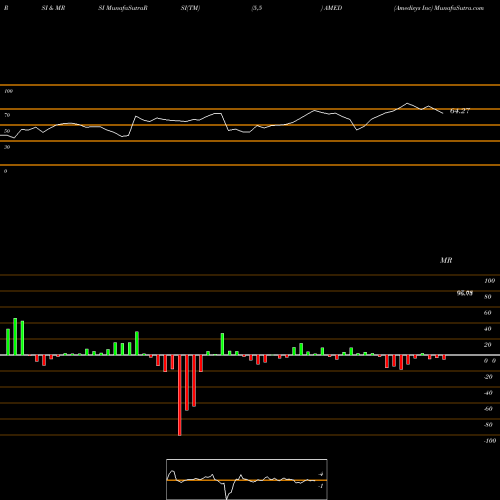Click the "30" level label on RSI panel
Screen dimensions: 500x500
click(7, 147)
